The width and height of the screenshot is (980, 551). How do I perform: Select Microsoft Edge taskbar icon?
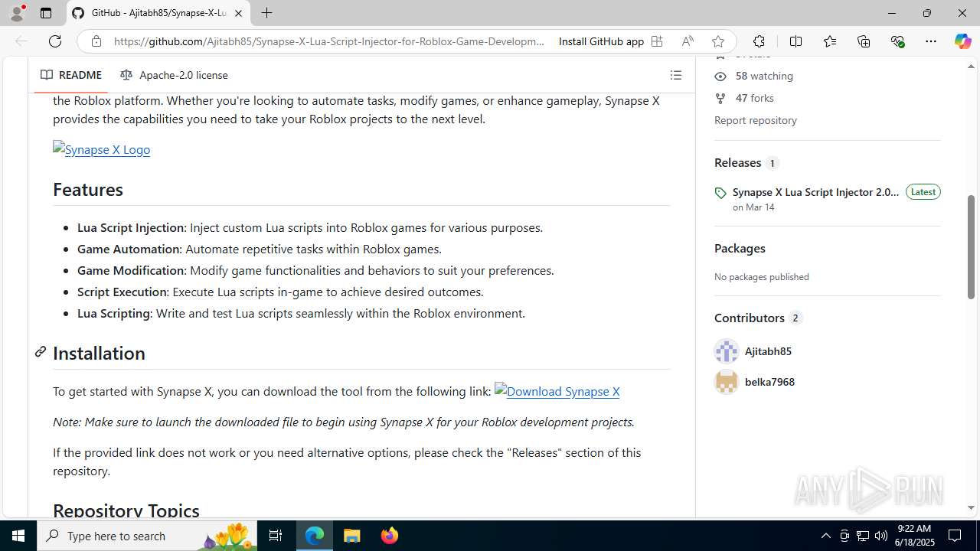[315, 536]
